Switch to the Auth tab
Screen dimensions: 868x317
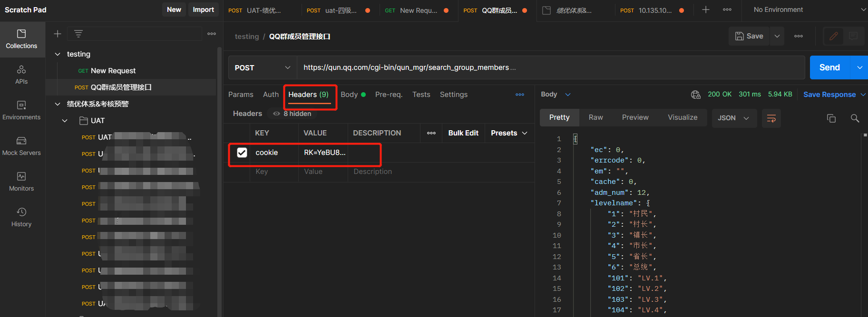pyautogui.click(x=271, y=95)
